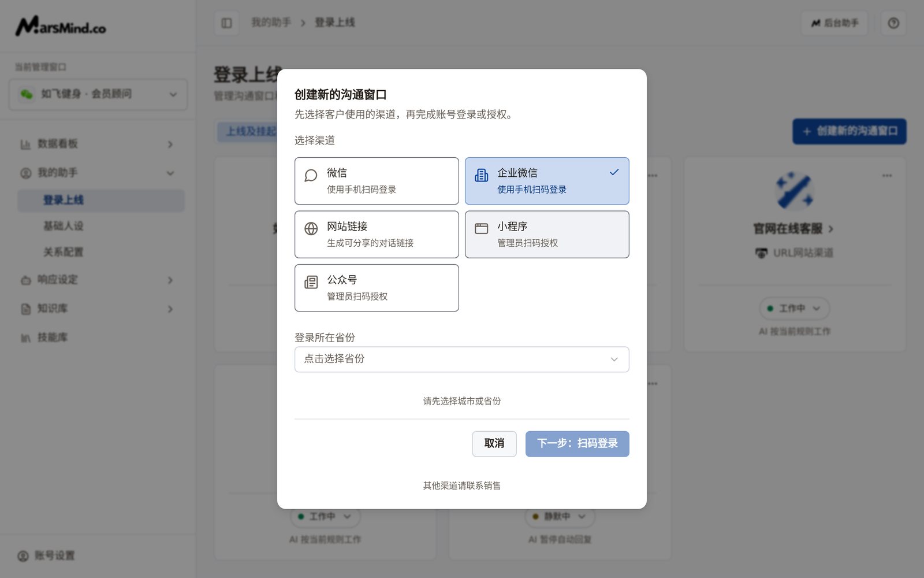Cancel the dialog with 取消
924x578 pixels.
pos(494,444)
